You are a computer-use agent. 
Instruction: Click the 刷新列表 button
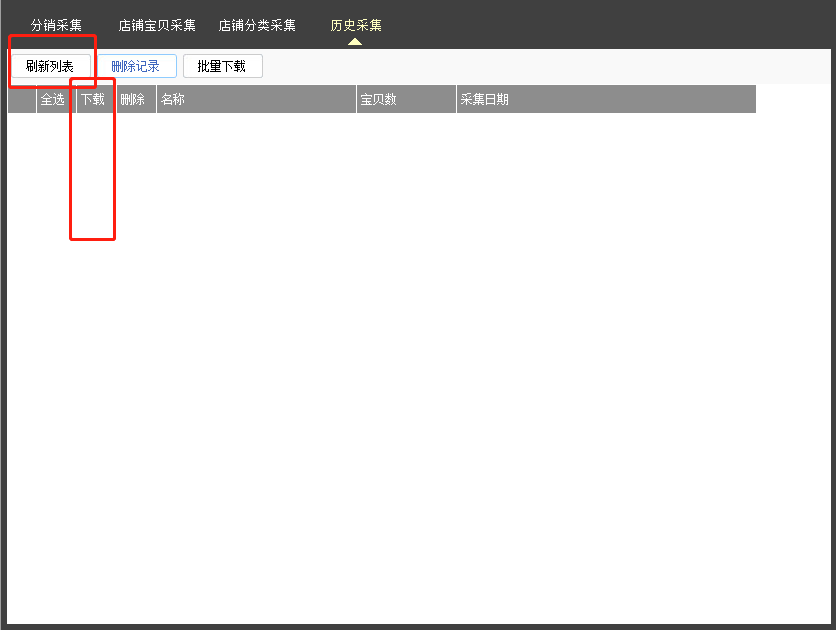pos(51,66)
